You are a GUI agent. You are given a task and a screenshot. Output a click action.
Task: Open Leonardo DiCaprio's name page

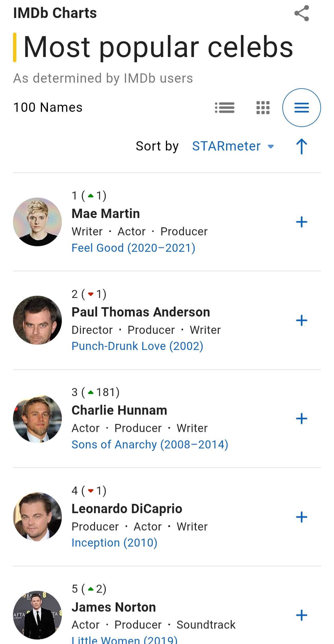pos(127,509)
